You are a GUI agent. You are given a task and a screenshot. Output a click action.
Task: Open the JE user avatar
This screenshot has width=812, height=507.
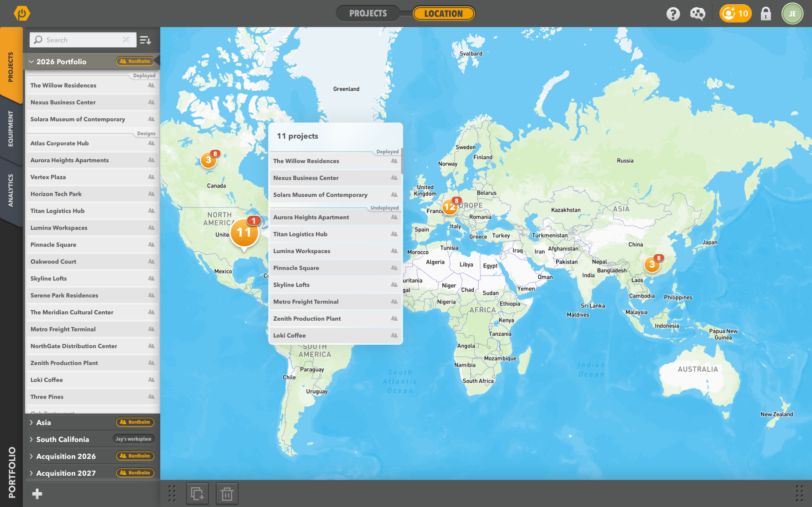792,14
